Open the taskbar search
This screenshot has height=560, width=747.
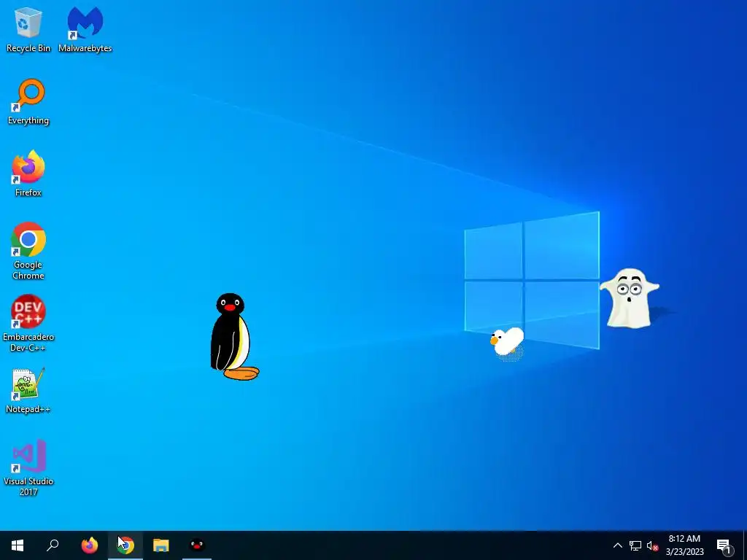(x=53, y=545)
